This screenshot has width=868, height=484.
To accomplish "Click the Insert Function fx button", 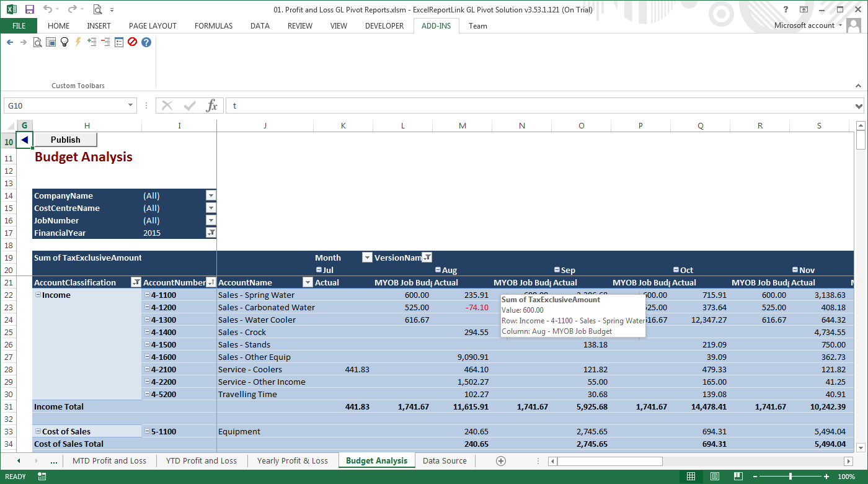I will [x=212, y=105].
